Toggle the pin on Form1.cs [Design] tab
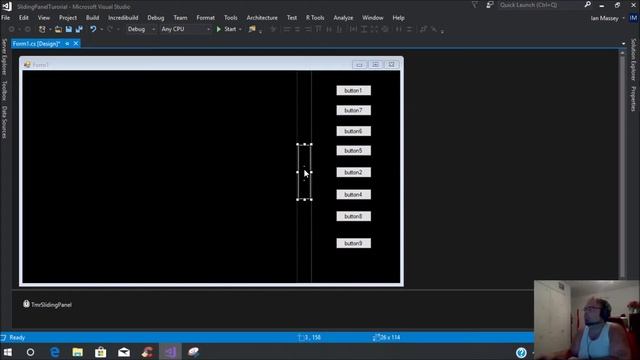This screenshot has width=640, height=360. [x=67, y=44]
